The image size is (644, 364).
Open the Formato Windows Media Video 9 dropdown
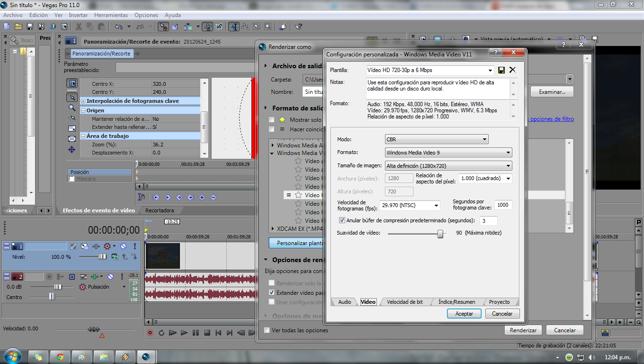(448, 153)
